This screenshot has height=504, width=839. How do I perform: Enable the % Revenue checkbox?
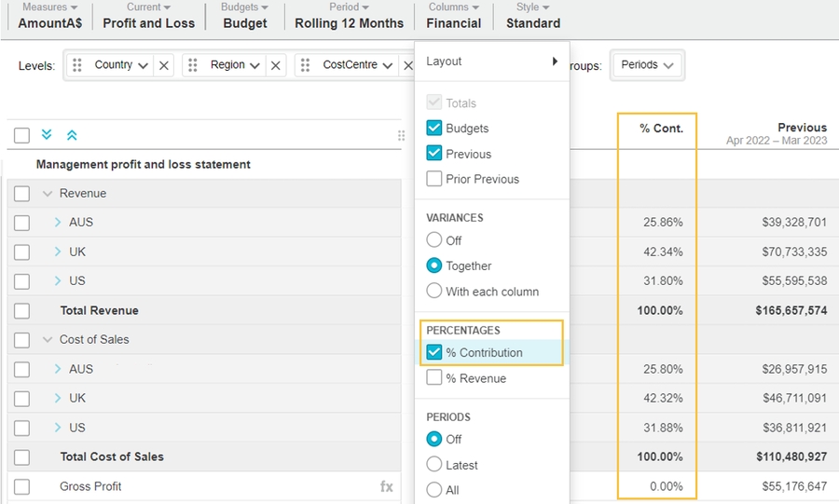click(x=434, y=378)
